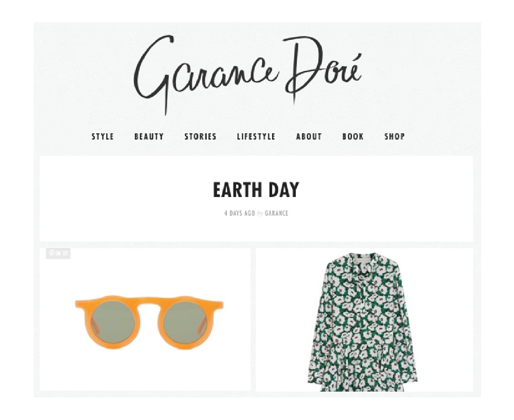Click the 4 Days Ago timestamp
Screen dimensions: 514x420
[239, 213]
